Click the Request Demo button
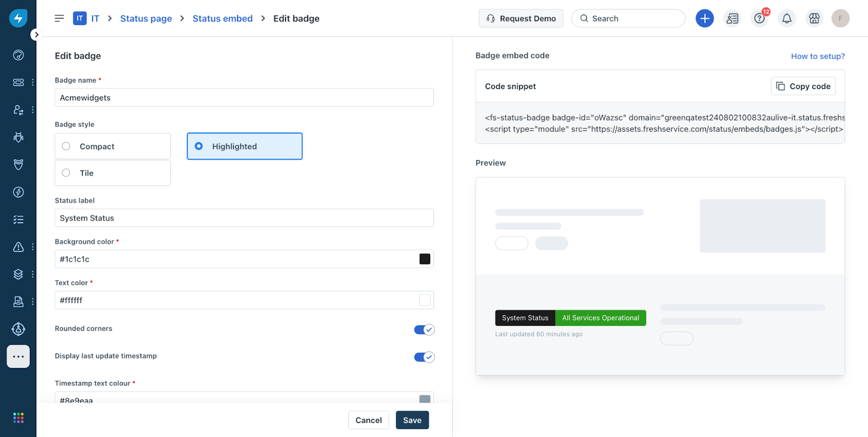This screenshot has height=437, width=868. (521, 18)
